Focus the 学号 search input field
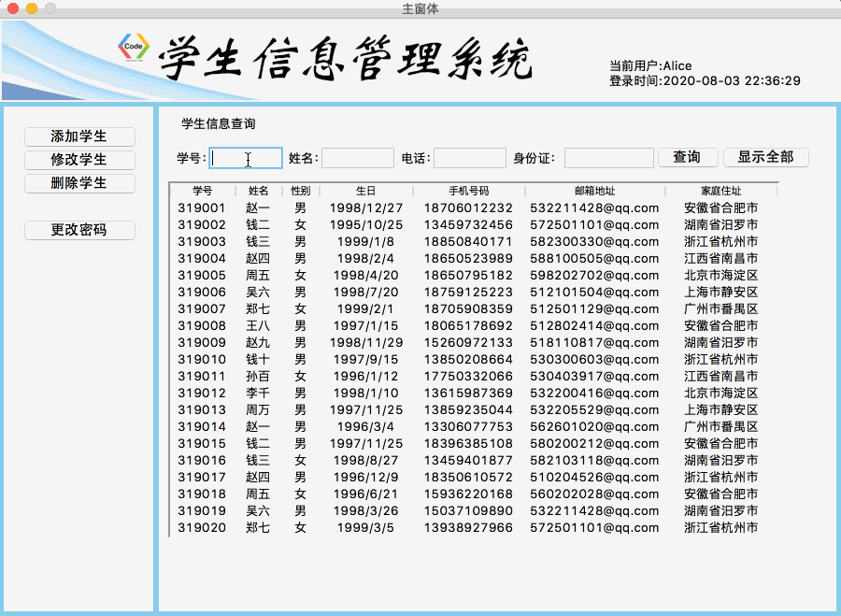This screenshot has width=841, height=616. click(246, 158)
